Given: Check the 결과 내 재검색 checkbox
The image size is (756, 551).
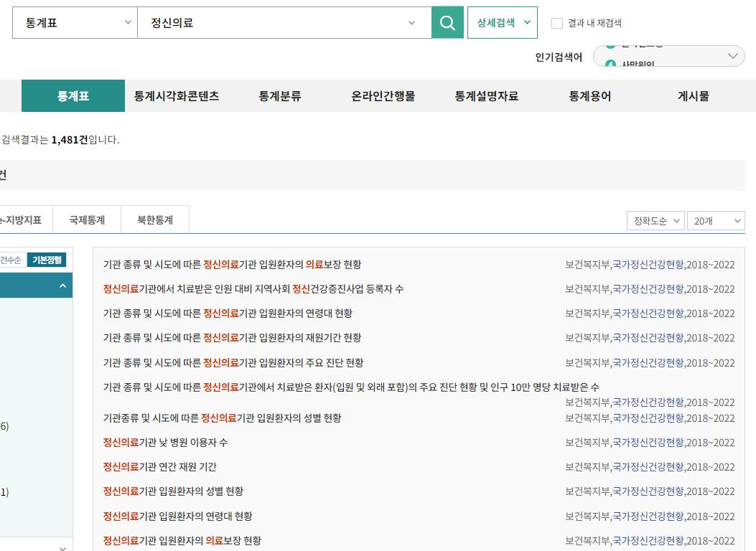Looking at the screenshot, I should 557,23.
